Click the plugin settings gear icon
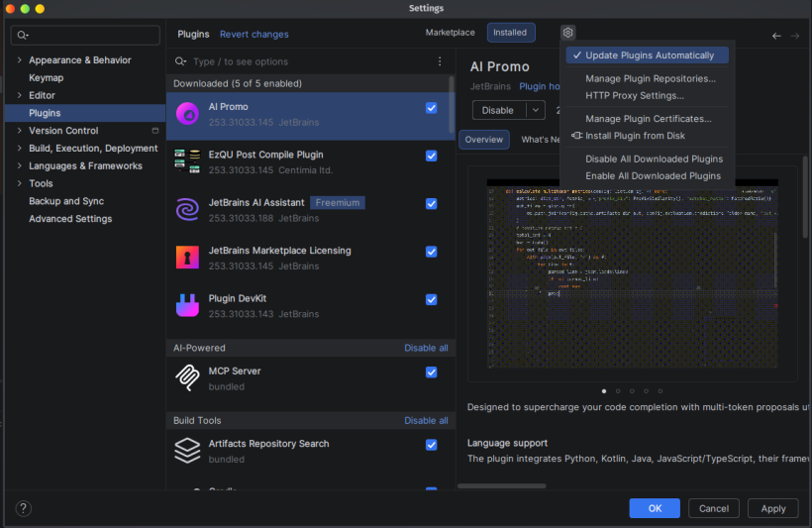The height and width of the screenshot is (528, 812). pos(567,33)
